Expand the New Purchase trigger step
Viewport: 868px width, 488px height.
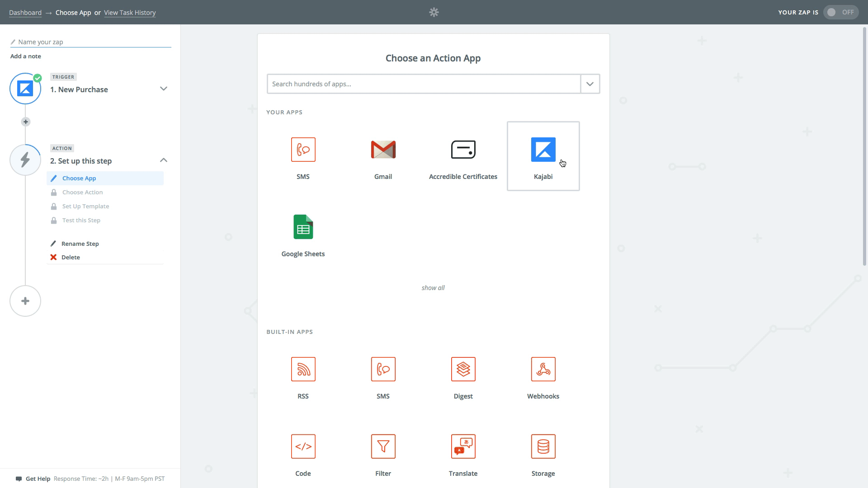point(164,89)
